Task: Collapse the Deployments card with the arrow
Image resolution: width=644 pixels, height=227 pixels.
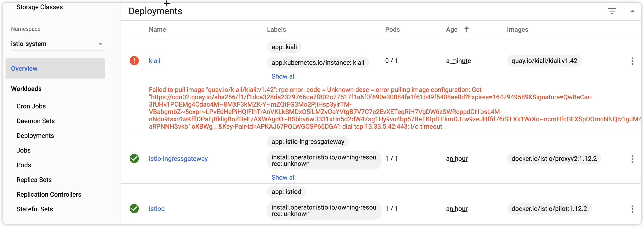Action: pos(632,11)
